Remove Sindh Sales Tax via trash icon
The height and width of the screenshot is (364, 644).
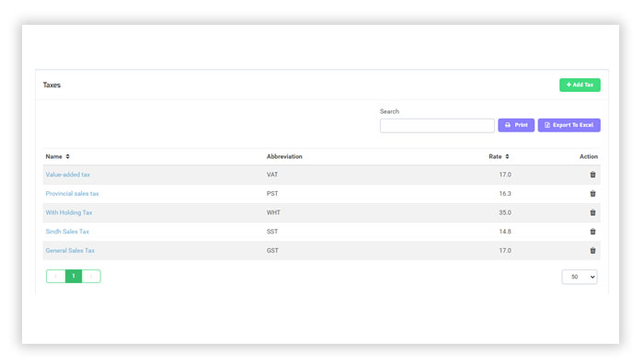point(592,232)
